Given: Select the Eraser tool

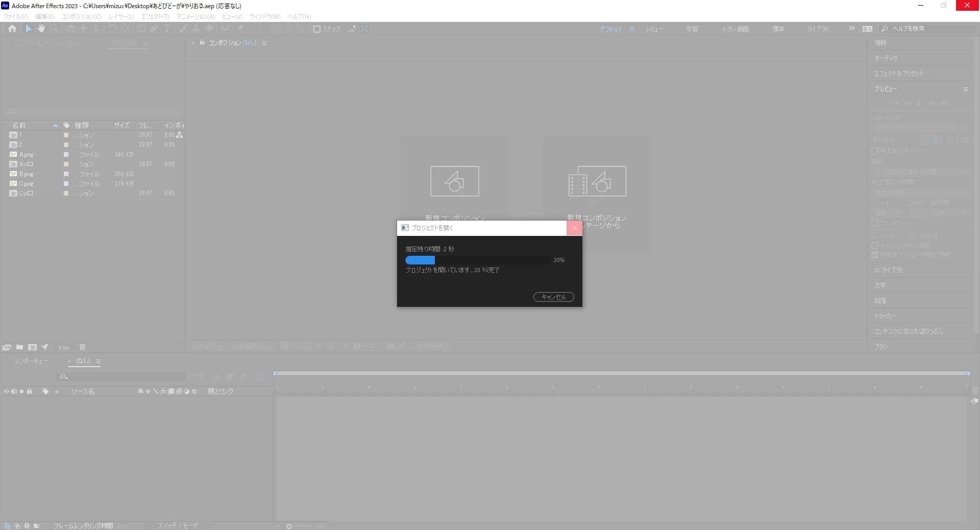Looking at the screenshot, I should [209, 29].
